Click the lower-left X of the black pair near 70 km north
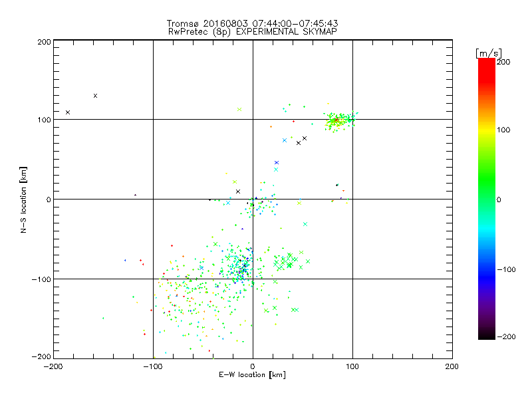The width and height of the screenshot is (532, 399). 299,143
